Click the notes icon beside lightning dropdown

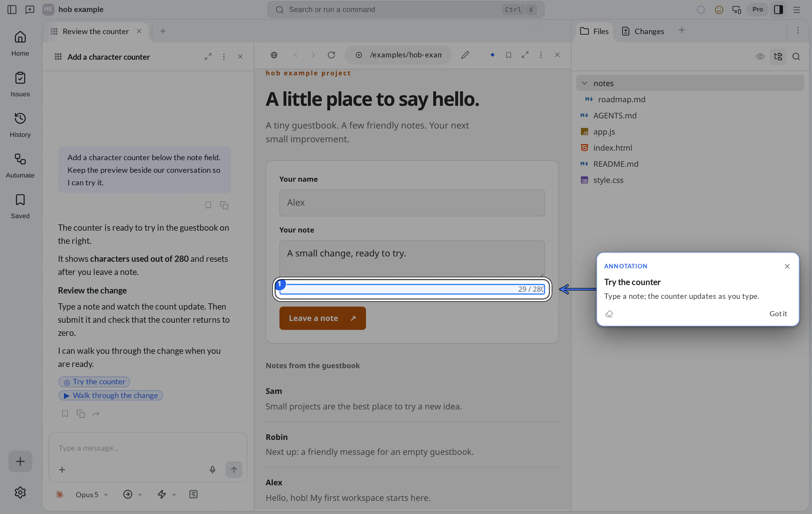pos(193,494)
